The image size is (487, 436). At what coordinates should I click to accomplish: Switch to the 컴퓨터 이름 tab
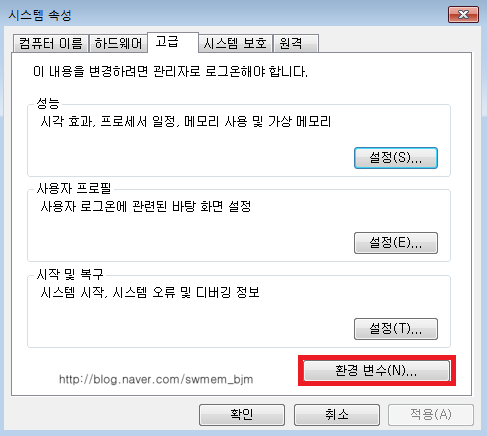point(51,43)
